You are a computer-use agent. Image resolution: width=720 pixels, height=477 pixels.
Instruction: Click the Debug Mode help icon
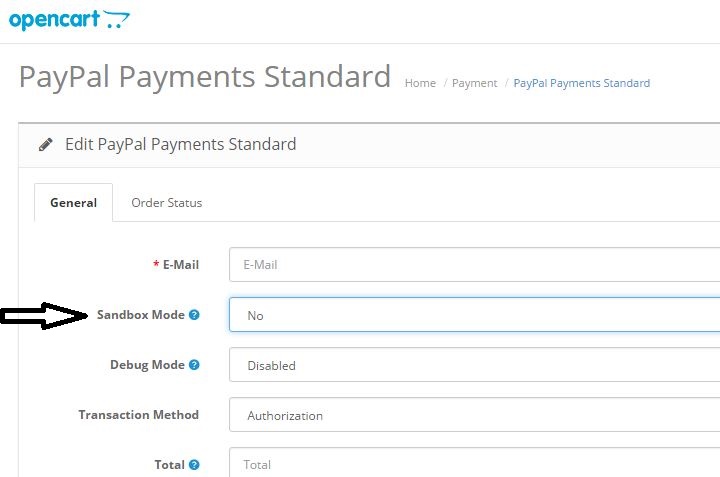194,365
